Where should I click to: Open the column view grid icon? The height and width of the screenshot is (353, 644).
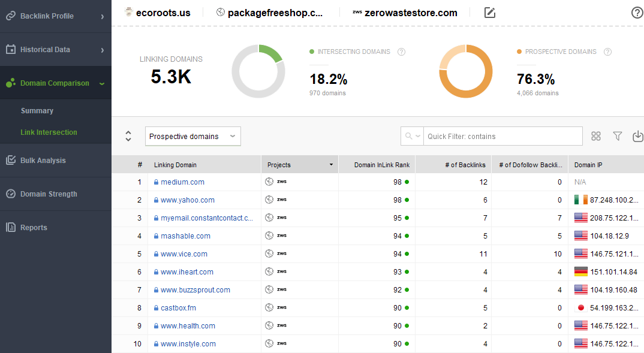click(x=596, y=136)
